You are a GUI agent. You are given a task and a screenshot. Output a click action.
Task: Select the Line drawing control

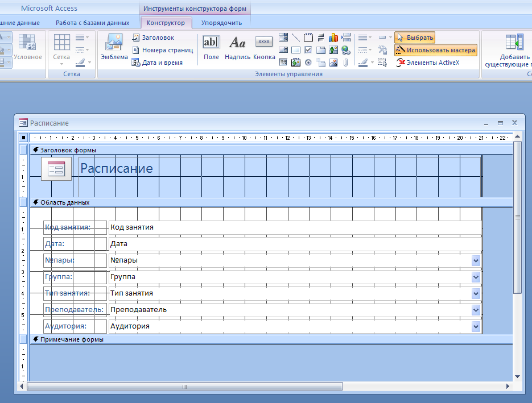[296, 38]
